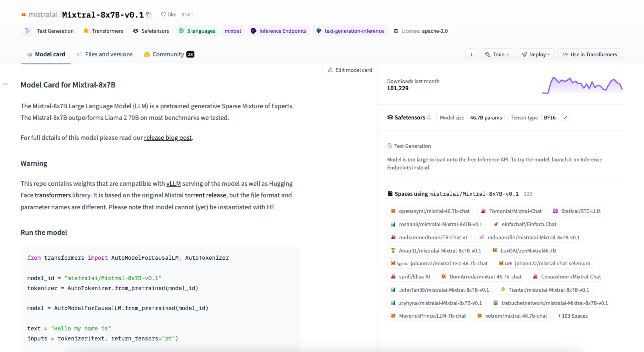The height and width of the screenshot is (352, 644).
Task: Click the Safetensors info circle icon
Action: (429, 117)
